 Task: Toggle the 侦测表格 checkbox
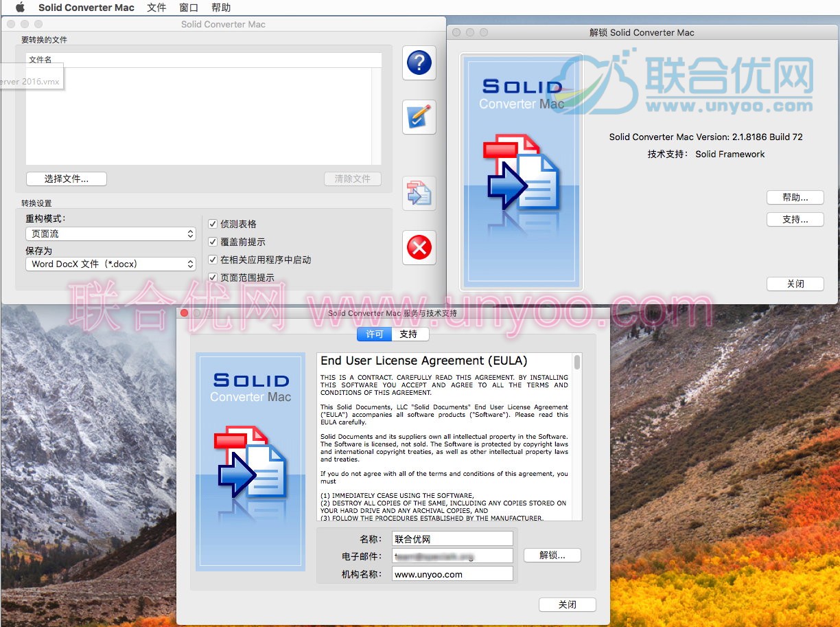pyautogui.click(x=213, y=224)
